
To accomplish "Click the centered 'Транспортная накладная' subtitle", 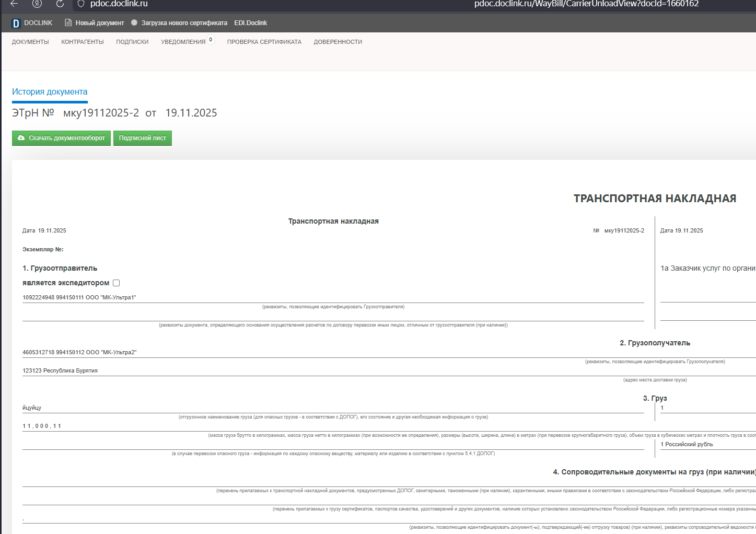I will pyautogui.click(x=333, y=222).
